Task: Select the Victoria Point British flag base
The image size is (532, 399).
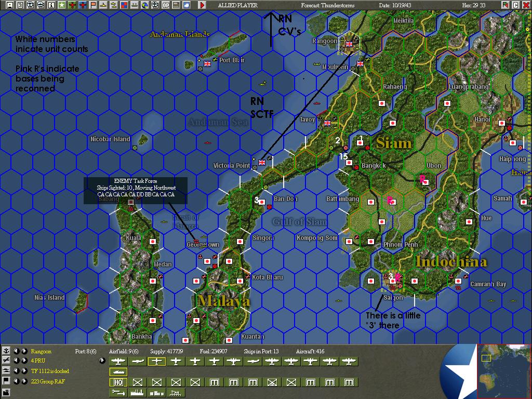Action: click(x=262, y=163)
